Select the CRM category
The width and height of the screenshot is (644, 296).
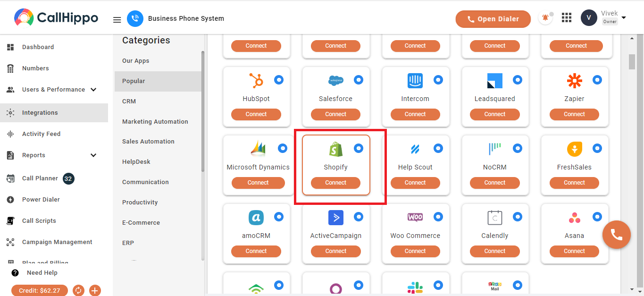pos(158,101)
